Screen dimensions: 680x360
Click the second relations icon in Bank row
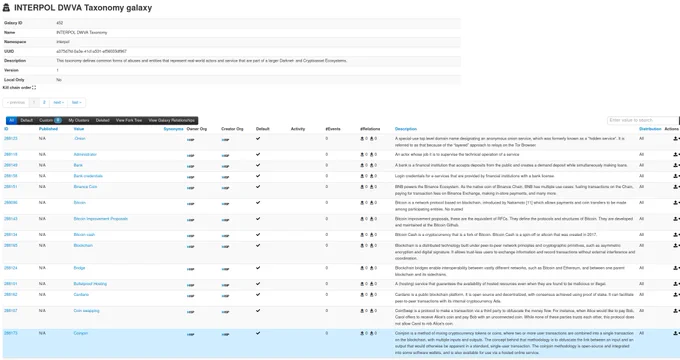click(x=372, y=165)
